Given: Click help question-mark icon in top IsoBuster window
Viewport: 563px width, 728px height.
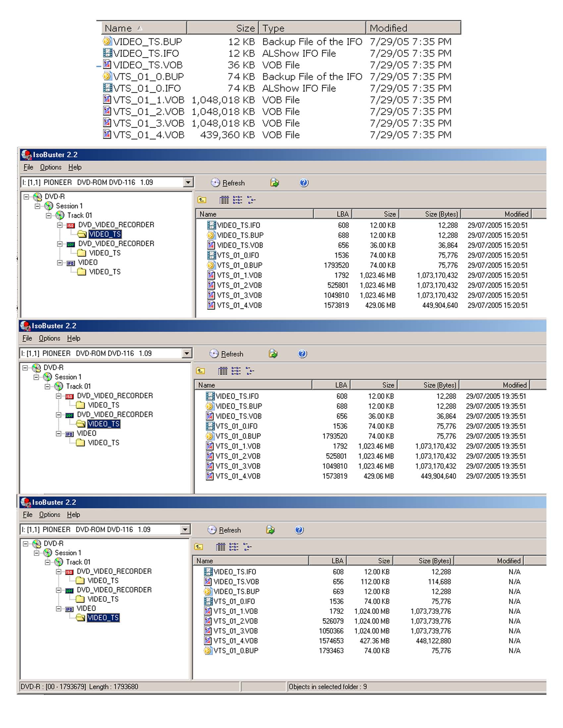Looking at the screenshot, I should (x=304, y=183).
